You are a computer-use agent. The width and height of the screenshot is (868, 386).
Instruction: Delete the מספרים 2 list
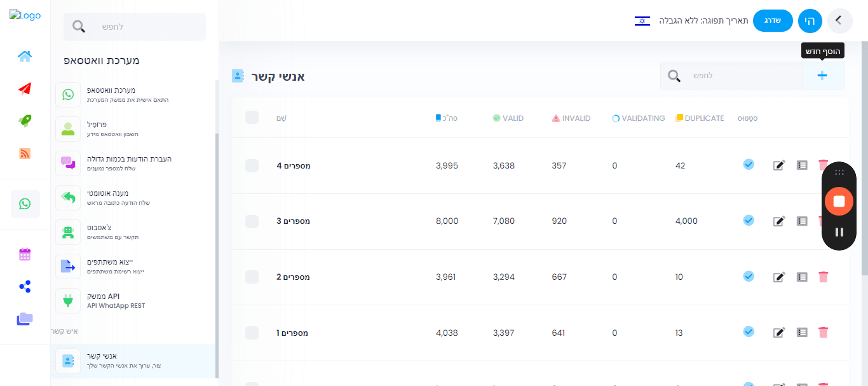[x=824, y=277]
